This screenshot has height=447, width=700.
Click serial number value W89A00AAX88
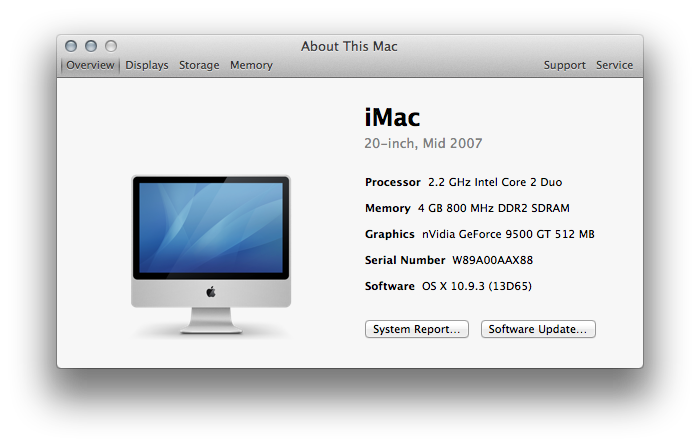(x=492, y=260)
